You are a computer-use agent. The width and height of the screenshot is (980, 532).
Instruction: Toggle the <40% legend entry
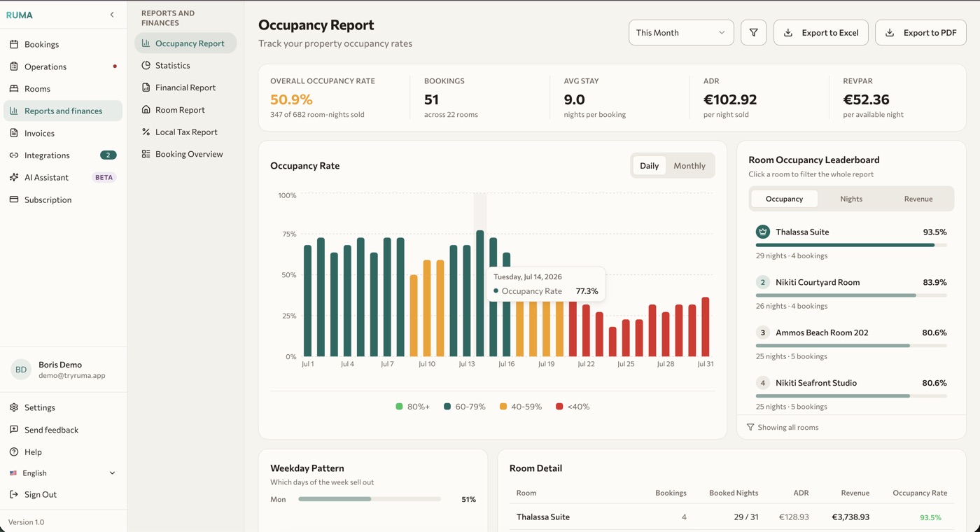[x=573, y=407]
